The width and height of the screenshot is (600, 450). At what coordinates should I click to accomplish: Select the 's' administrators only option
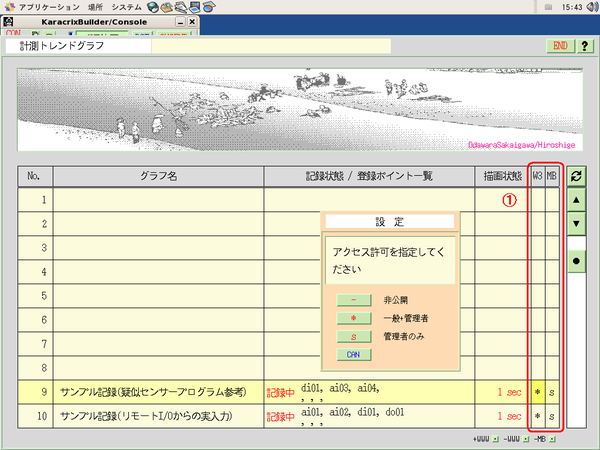[354, 336]
